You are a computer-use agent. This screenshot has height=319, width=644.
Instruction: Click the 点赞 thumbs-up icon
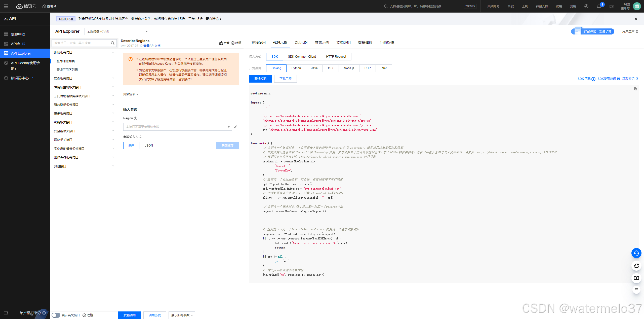pyautogui.click(x=221, y=43)
